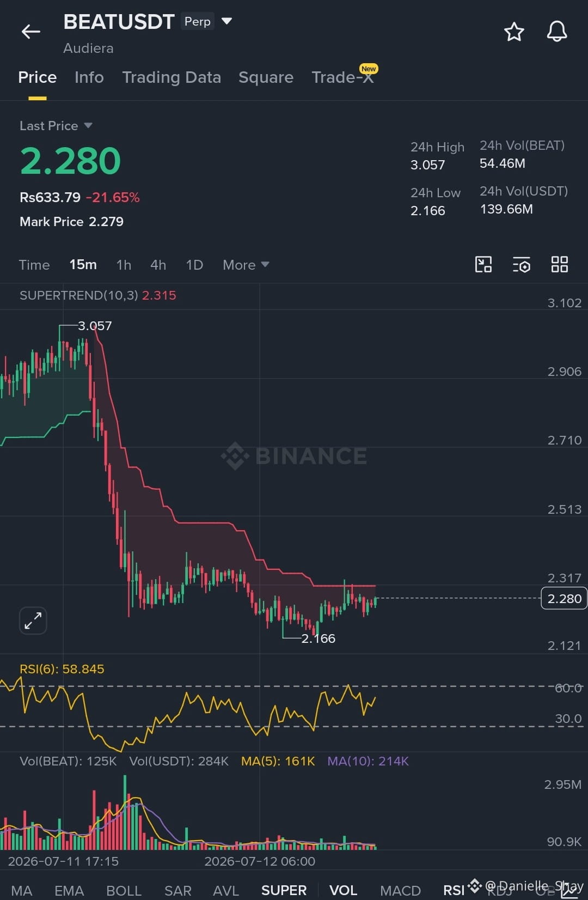Toggle the SUPER indicator
Screen dimensions: 588x900
[x=284, y=890]
